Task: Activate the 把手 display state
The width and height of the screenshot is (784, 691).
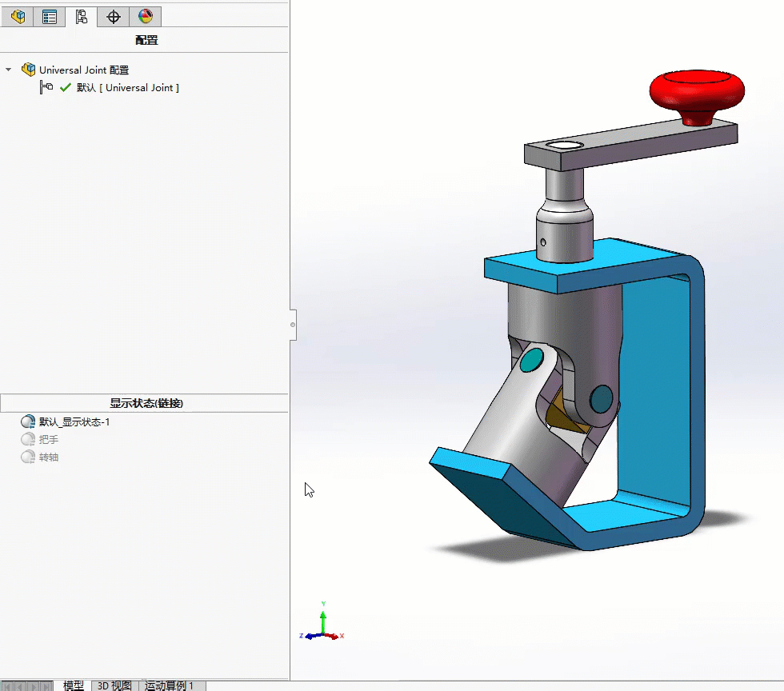Action: 48,439
